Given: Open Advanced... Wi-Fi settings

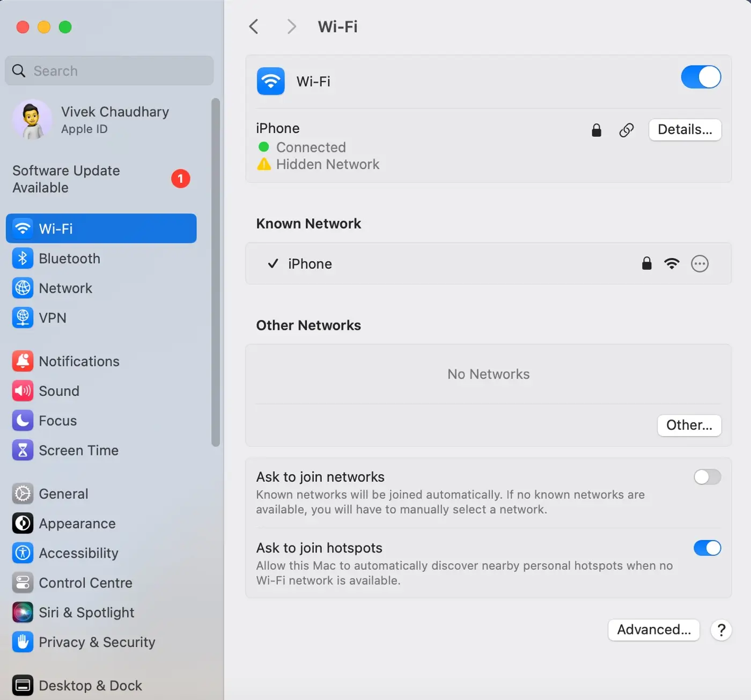Looking at the screenshot, I should pos(654,630).
